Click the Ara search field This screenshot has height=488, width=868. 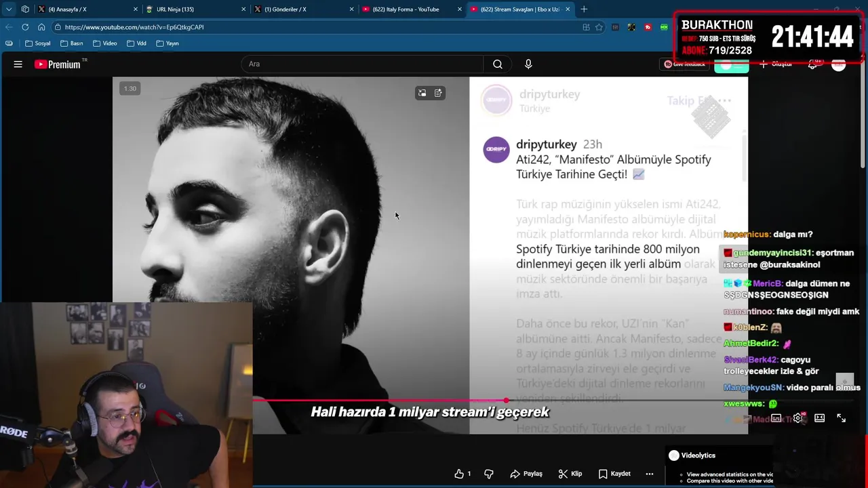pos(363,64)
